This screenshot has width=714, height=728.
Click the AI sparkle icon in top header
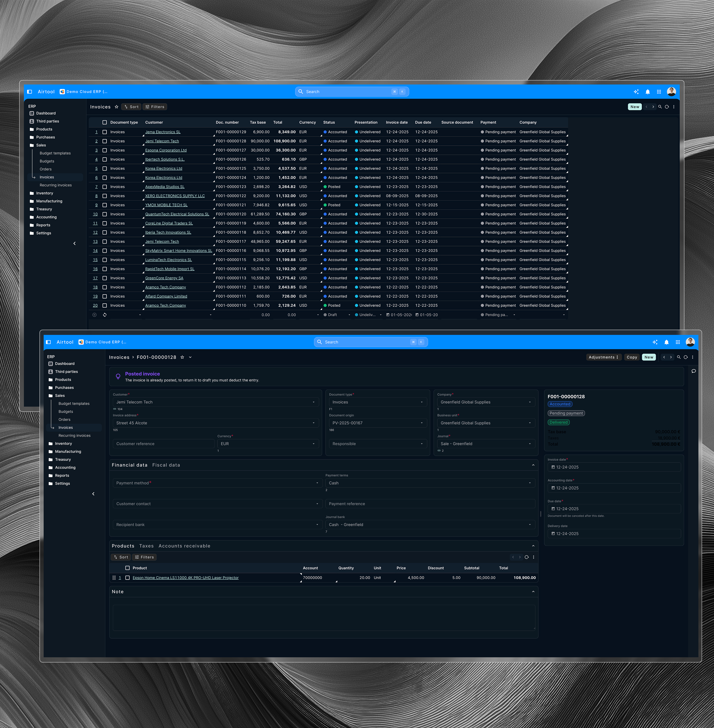[x=636, y=92]
